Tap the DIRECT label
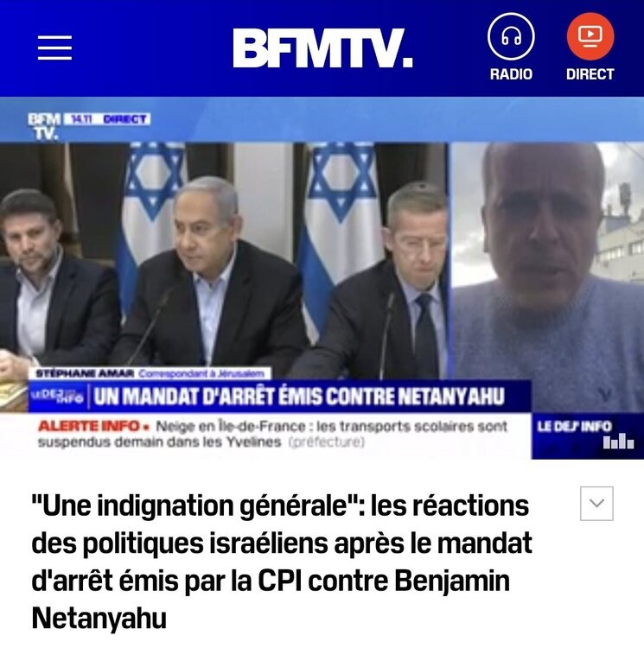The image size is (644, 648). click(590, 74)
